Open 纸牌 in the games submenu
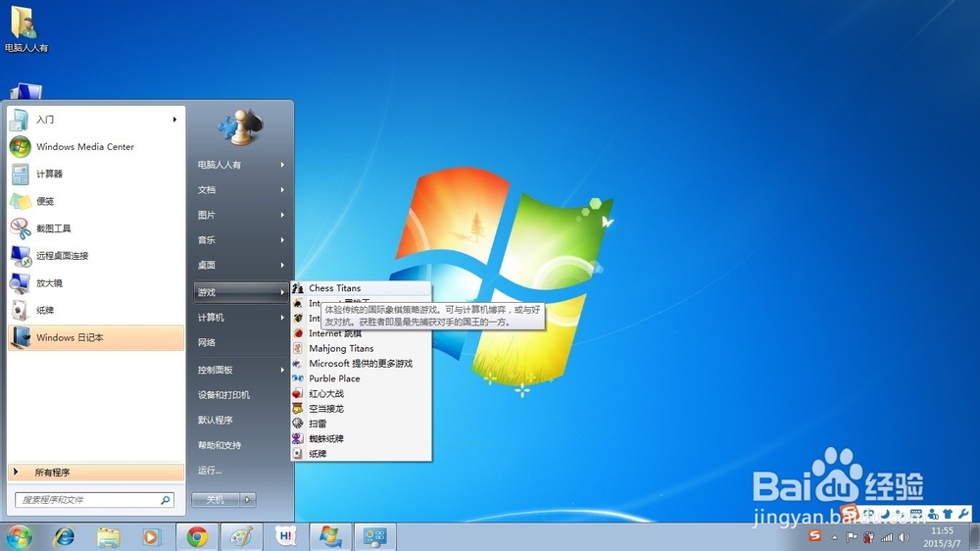980x551 pixels. (x=361, y=453)
